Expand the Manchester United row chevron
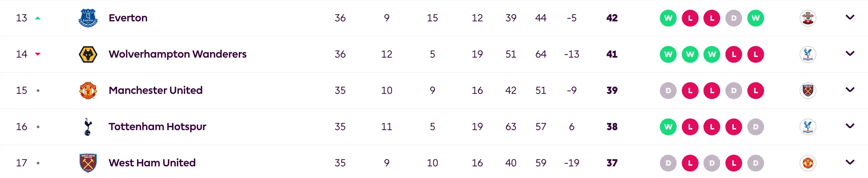 (850, 90)
